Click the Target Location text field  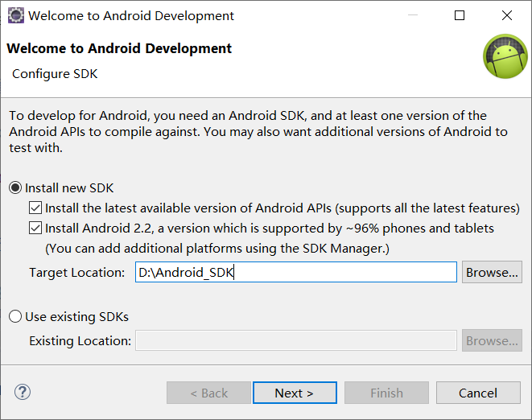pyautogui.click(x=296, y=272)
